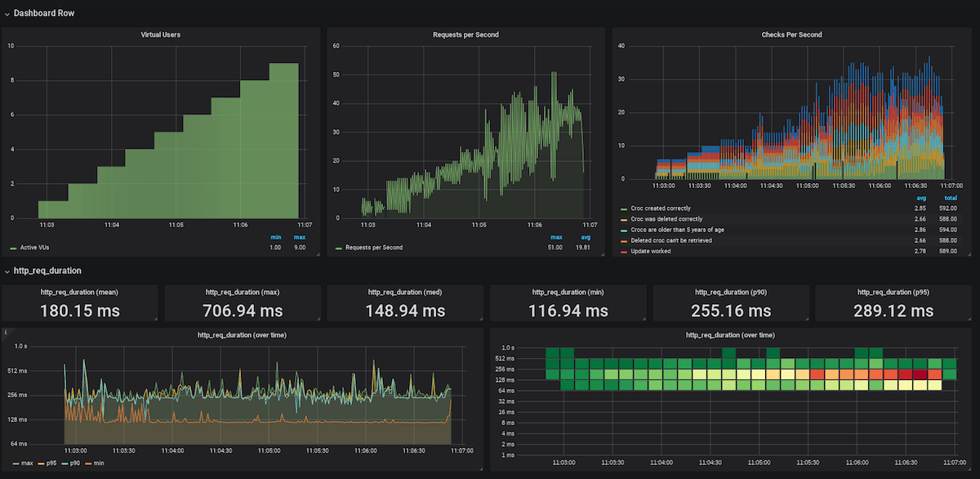Click the 289.12 ms p95 value
The height and width of the screenshot is (479, 980).
pos(894,311)
